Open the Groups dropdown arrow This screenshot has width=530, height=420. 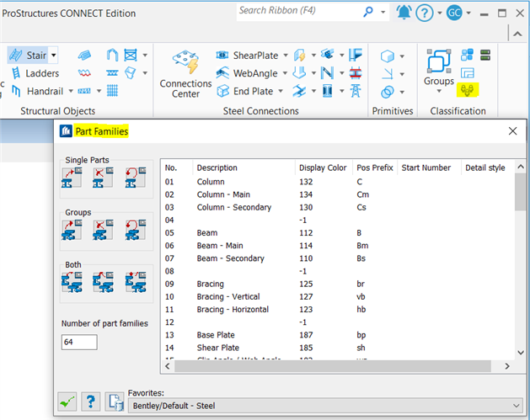click(x=439, y=91)
